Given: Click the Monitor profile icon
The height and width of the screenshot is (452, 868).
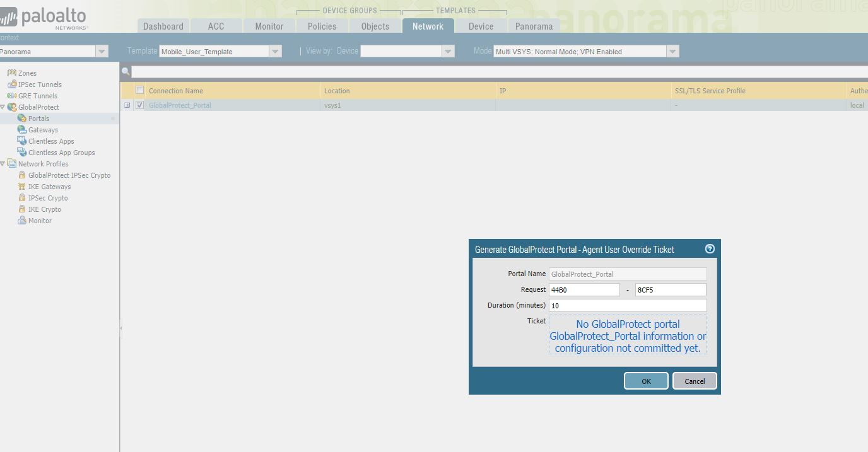Looking at the screenshot, I should (22, 221).
